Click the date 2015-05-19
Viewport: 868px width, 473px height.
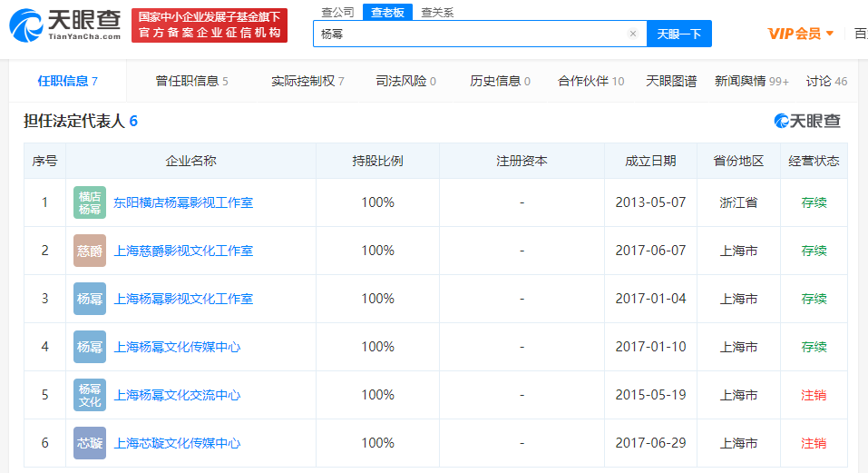click(x=650, y=395)
